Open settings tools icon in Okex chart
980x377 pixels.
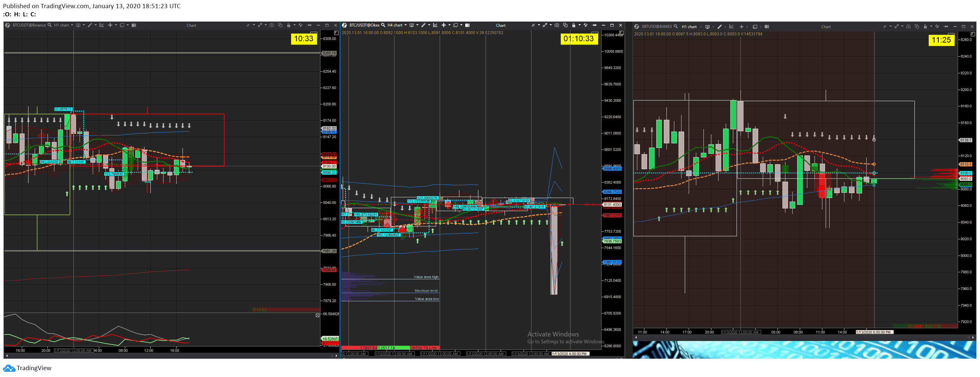point(586,25)
